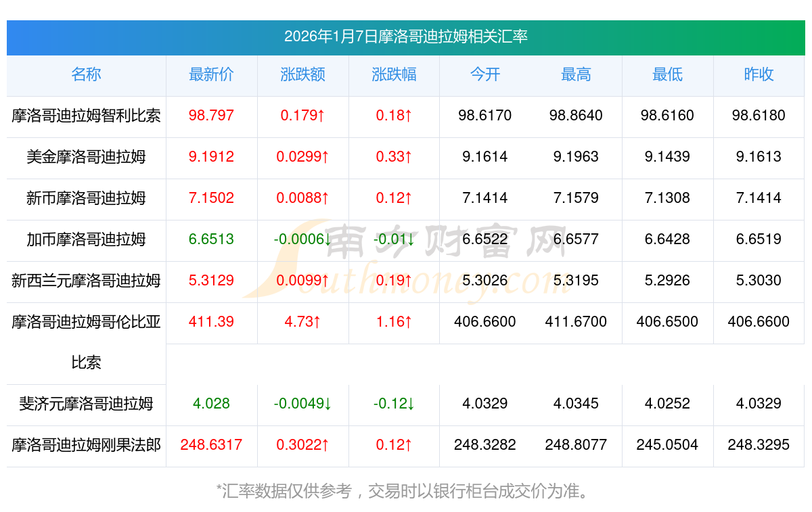Click the 加币摩洛哥迪拉姆 row name
This screenshot has width=812, height=512.
(x=86, y=239)
